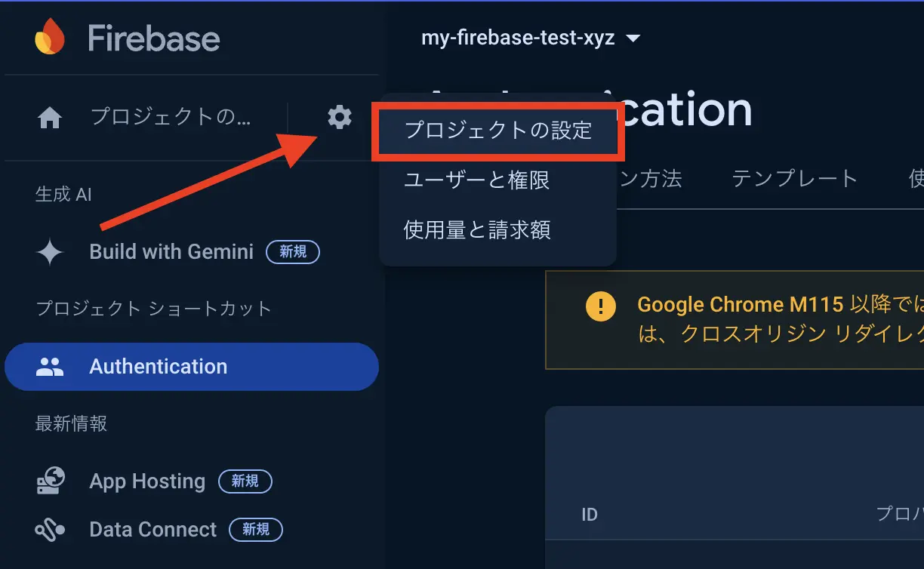
Task: Click the ID column header
Action: tap(590, 515)
